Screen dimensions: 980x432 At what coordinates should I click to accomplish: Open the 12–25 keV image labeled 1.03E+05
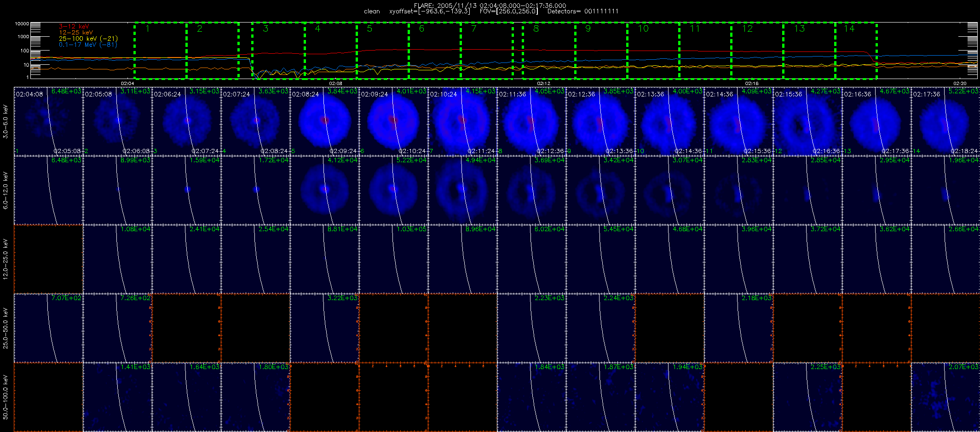(393, 259)
